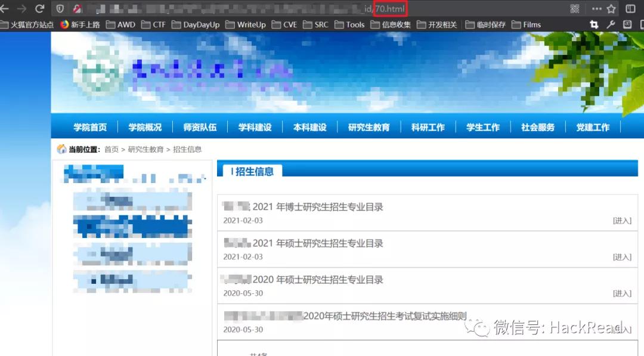Viewport: 644px width, 356px height.
Task: Open the address bar overflow "..." menu
Action: tap(597, 8)
